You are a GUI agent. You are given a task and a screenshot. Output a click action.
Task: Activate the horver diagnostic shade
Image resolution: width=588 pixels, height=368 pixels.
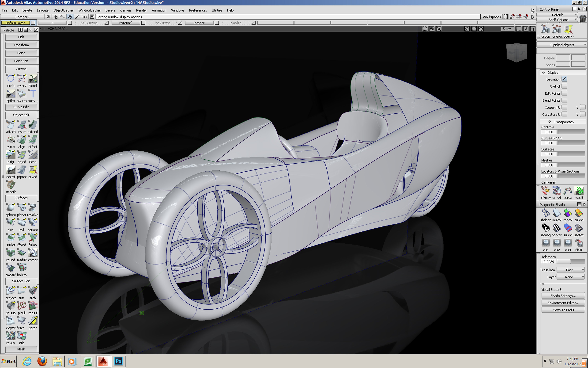click(557, 228)
